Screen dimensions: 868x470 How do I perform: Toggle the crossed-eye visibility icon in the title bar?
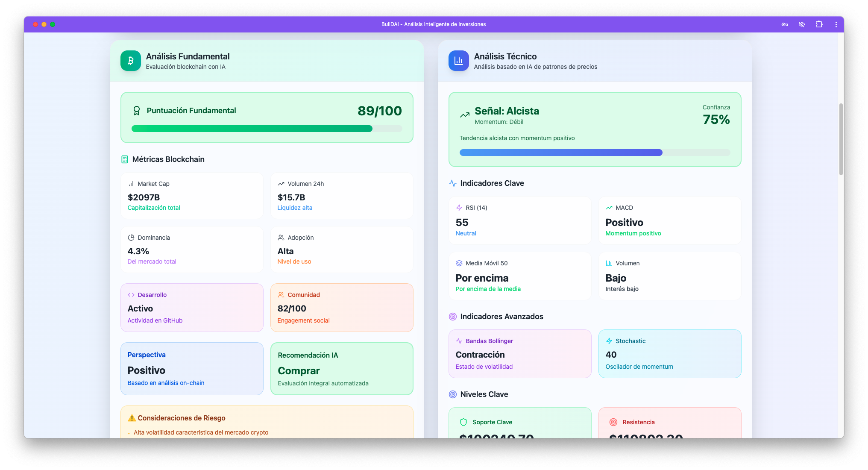(x=802, y=24)
